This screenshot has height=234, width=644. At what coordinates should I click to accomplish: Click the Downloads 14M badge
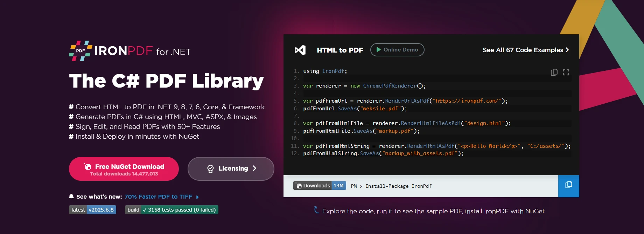pos(320,186)
